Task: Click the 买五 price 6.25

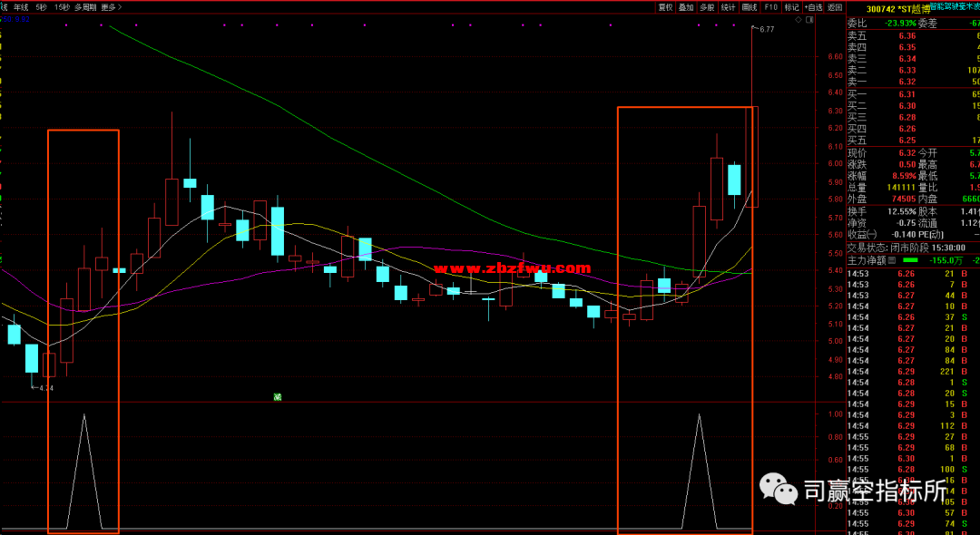Action: [x=906, y=141]
